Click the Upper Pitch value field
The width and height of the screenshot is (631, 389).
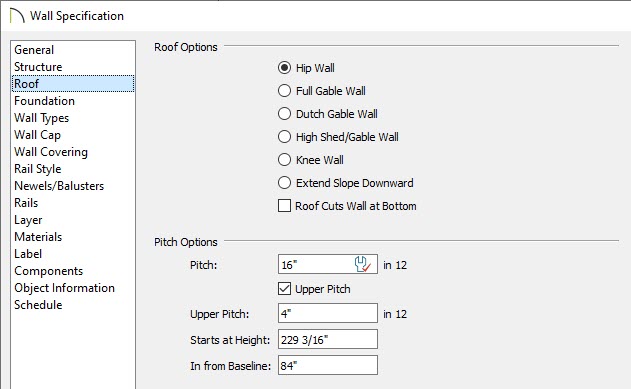328,313
